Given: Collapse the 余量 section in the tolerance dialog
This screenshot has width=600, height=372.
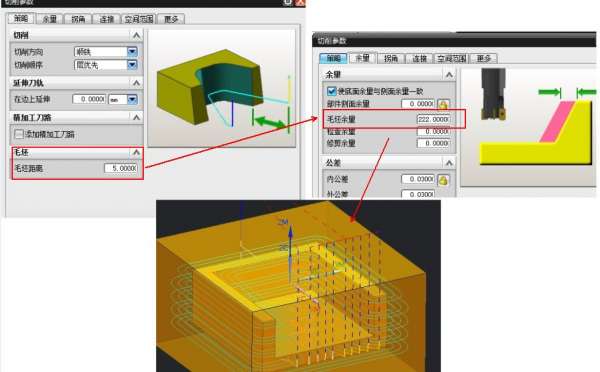Looking at the screenshot, I should (x=449, y=75).
